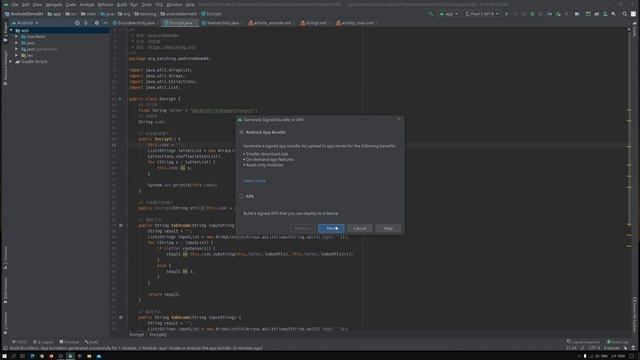Open the View menu
The height and width of the screenshot is (360, 640).
[x=37, y=4]
